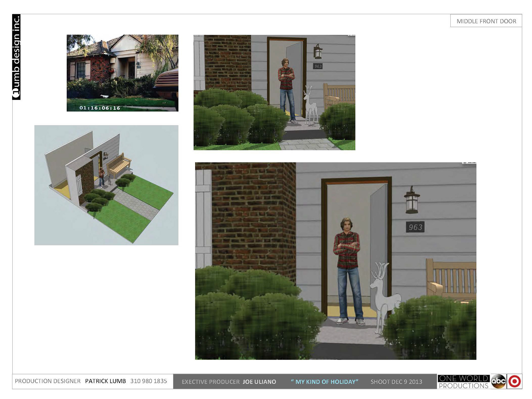532x399 pixels.
Task: Click the ABC network logo
Action: 498,381
